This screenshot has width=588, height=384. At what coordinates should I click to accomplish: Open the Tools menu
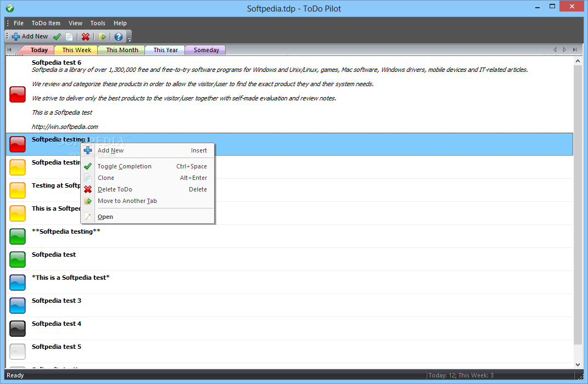point(98,23)
